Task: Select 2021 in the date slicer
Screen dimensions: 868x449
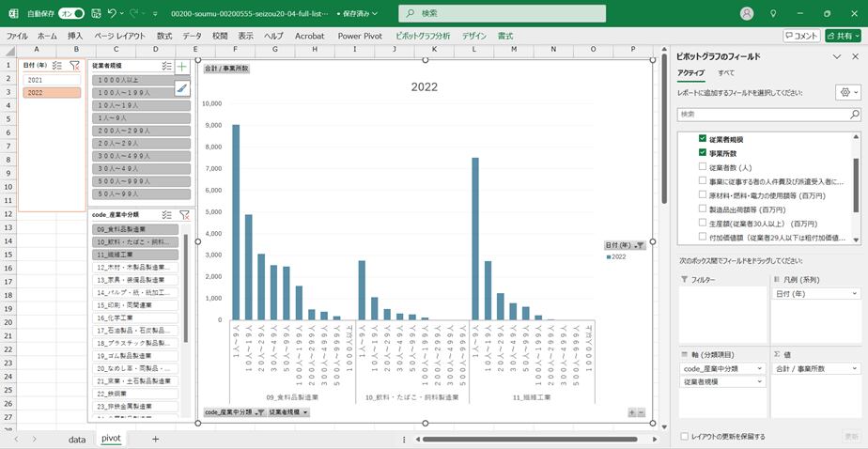Action: [x=36, y=80]
